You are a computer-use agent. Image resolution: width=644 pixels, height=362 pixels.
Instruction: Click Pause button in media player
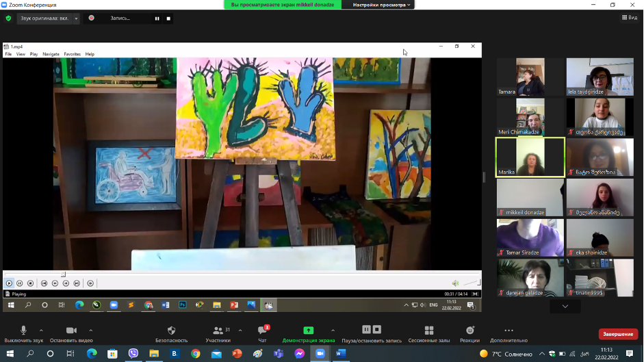pyautogui.click(x=19, y=283)
